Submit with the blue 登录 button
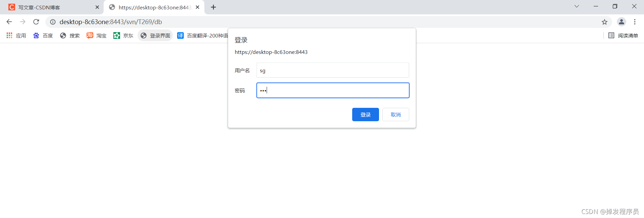The image size is (644, 218). [x=365, y=115]
